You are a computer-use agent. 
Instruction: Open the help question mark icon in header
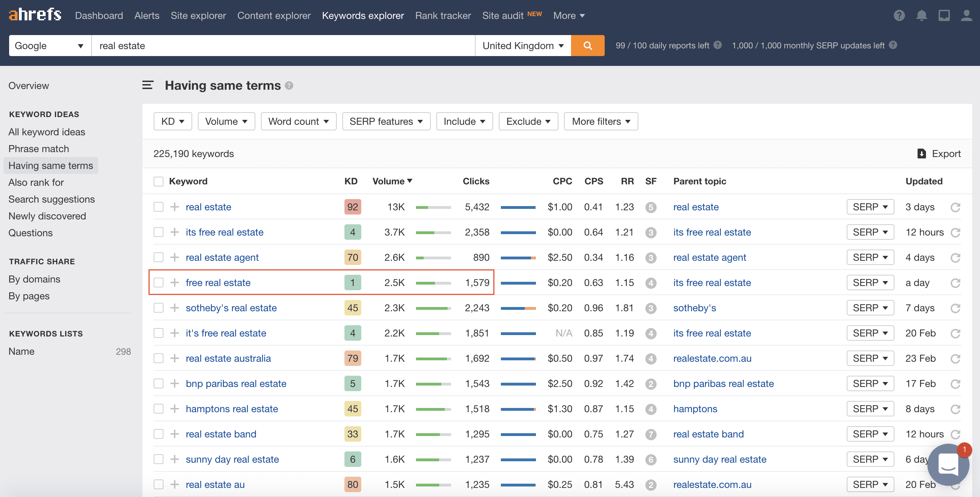click(x=899, y=15)
